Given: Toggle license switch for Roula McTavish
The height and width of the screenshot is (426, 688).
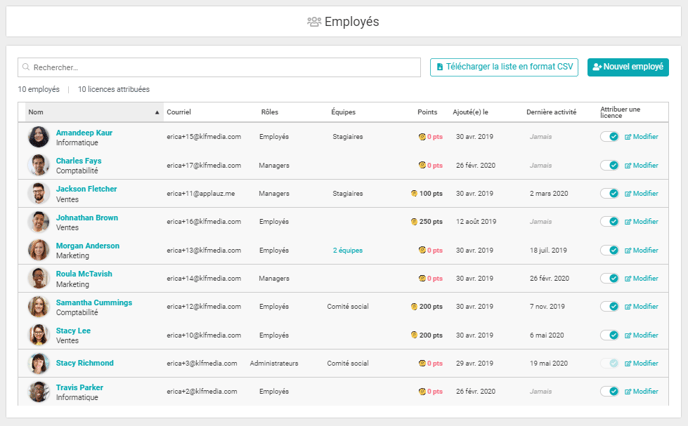Looking at the screenshot, I should point(609,278).
